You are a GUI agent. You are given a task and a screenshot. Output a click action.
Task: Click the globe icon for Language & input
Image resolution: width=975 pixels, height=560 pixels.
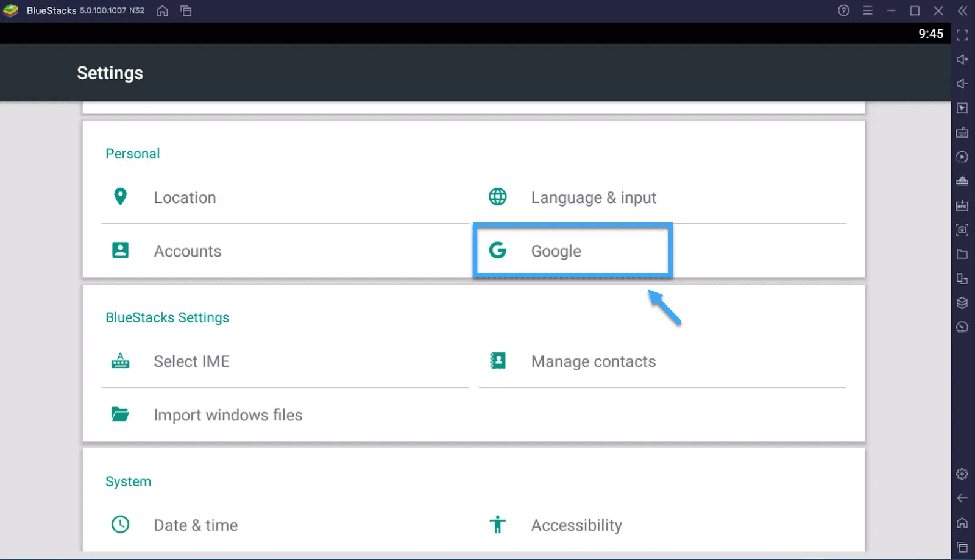tap(498, 197)
